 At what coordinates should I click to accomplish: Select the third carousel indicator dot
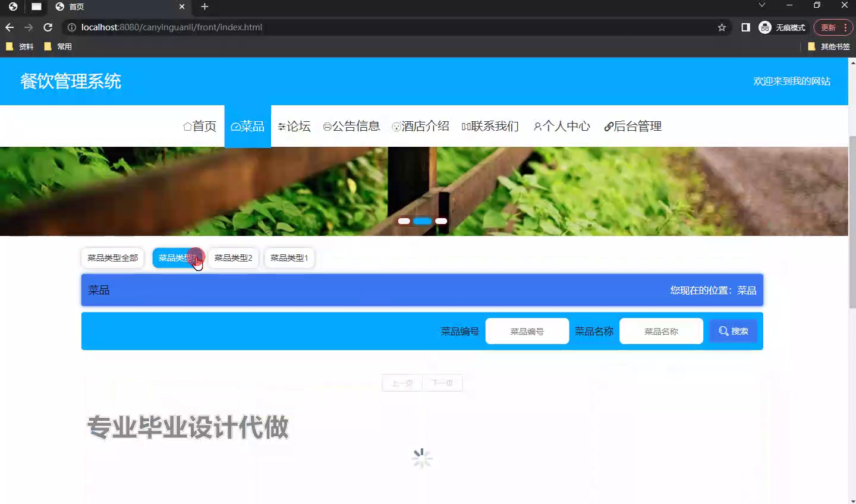point(441,221)
